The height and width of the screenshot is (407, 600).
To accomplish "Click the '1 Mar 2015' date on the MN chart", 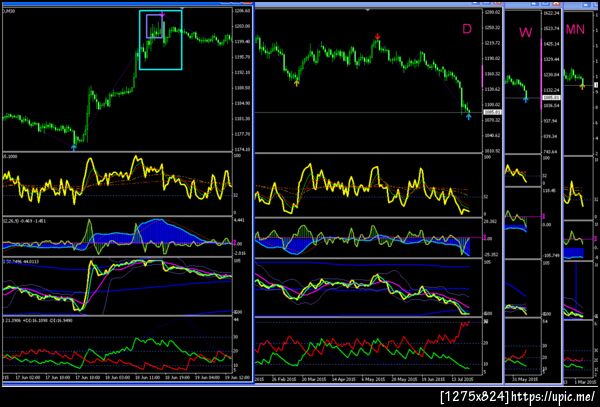I will (x=585, y=381).
